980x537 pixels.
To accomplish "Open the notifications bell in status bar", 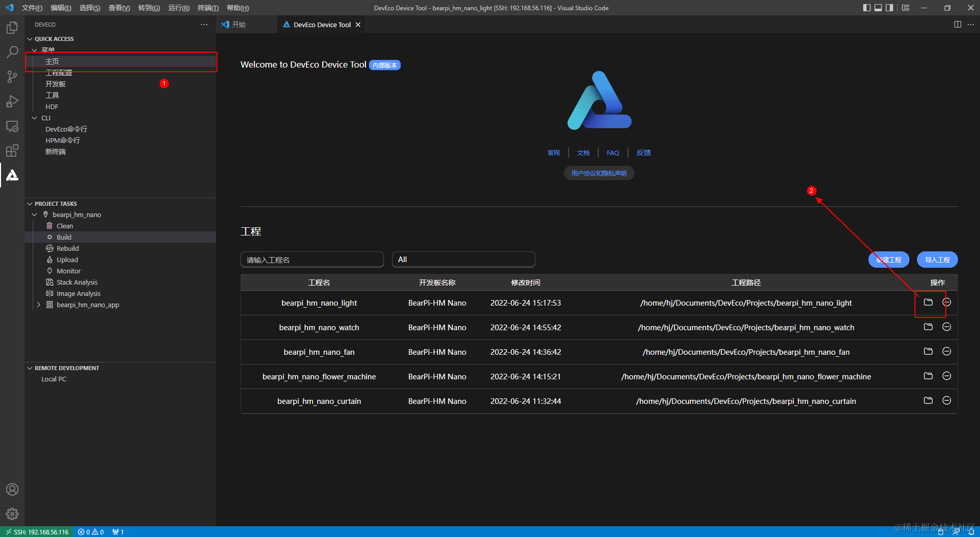I will coord(971,532).
